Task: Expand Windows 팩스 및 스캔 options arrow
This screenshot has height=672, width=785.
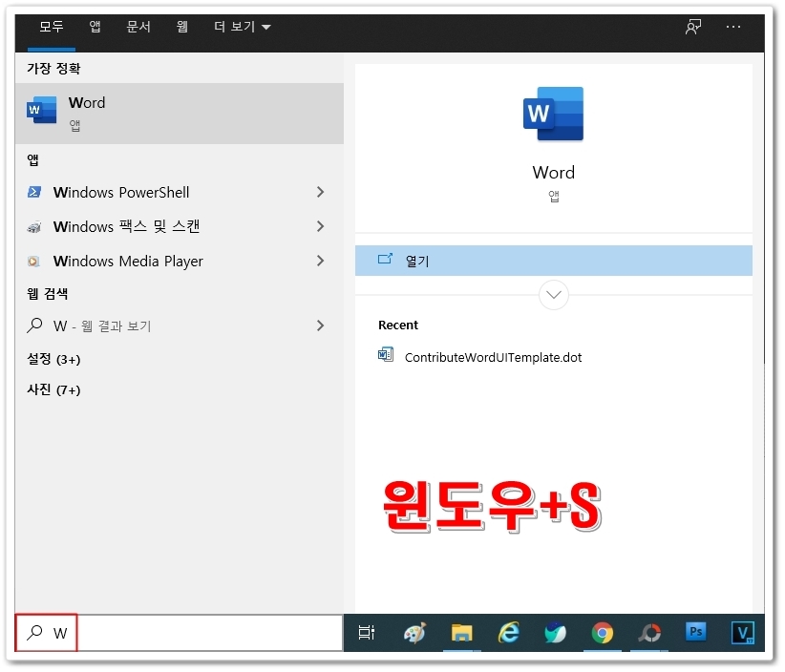Action: pyautogui.click(x=321, y=226)
